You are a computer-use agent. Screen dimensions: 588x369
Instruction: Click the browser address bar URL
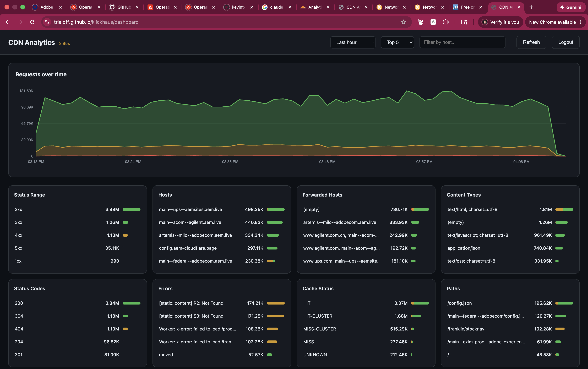[x=96, y=22]
